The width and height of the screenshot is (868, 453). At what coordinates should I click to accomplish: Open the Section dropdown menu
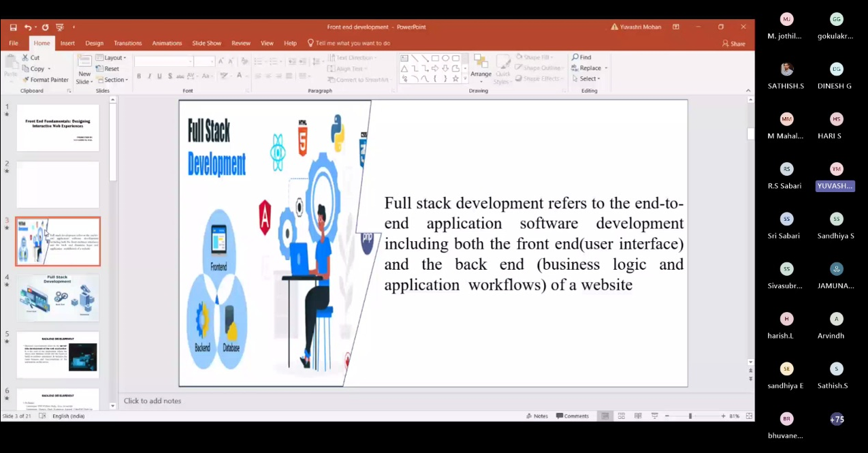pyautogui.click(x=111, y=80)
